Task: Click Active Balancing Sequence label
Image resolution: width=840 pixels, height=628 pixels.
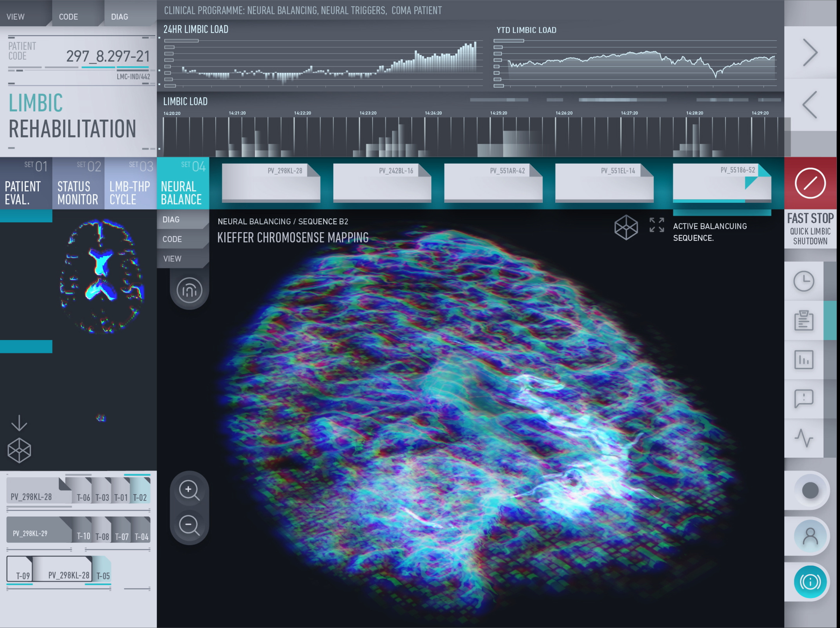Action: click(x=710, y=232)
